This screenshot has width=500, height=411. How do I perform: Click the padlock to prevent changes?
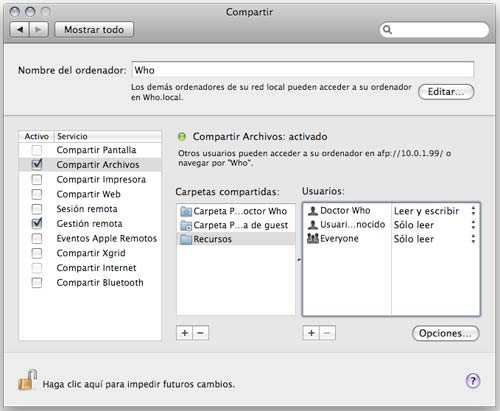pos(27,380)
